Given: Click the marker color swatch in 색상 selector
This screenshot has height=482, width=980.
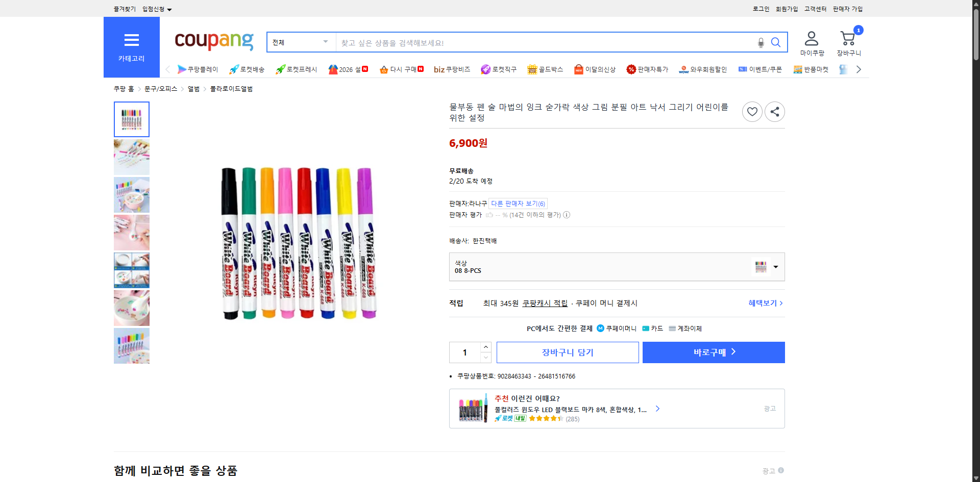Looking at the screenshot, I should coord(760,267).
